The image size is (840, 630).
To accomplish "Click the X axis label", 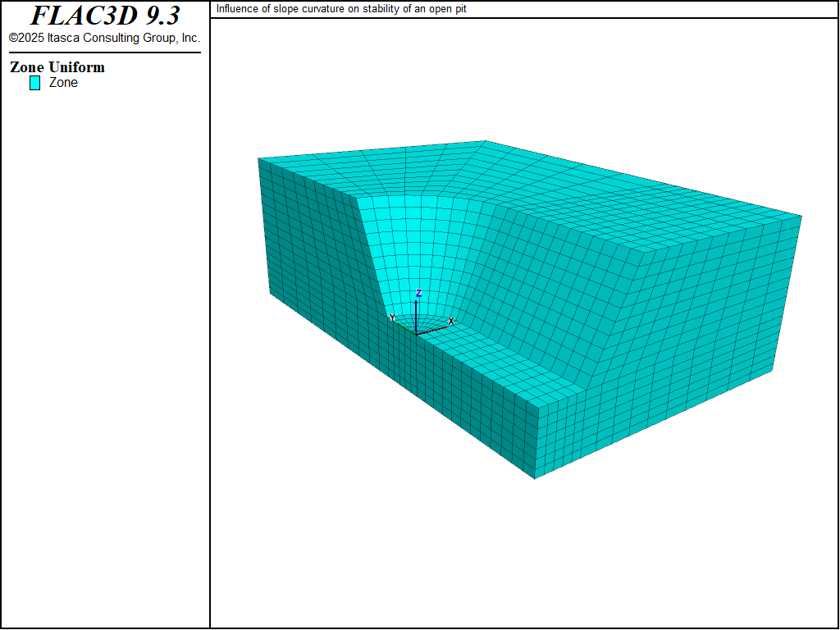I will click(451, 322).
